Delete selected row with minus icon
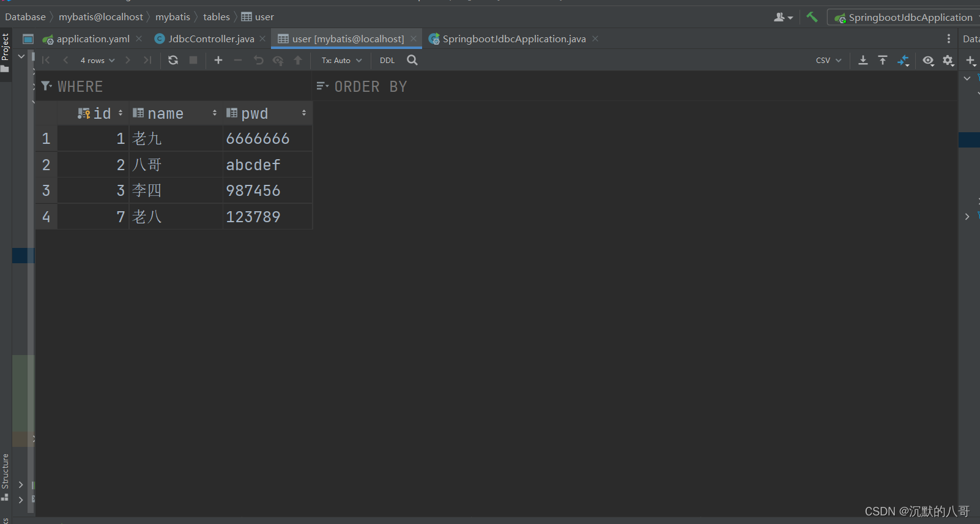Image resolution: width=980 pixels, height=524 pixels. [x=238, y=60]
